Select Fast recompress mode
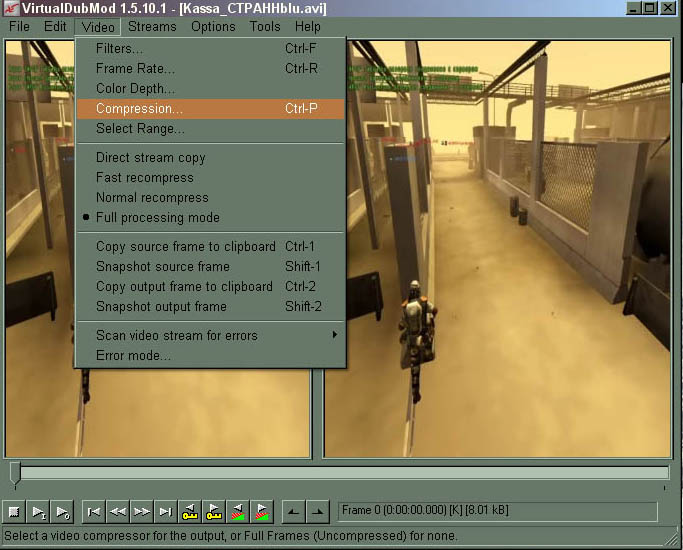The width and height of the screenshot is (683, 550). (211, 178)
